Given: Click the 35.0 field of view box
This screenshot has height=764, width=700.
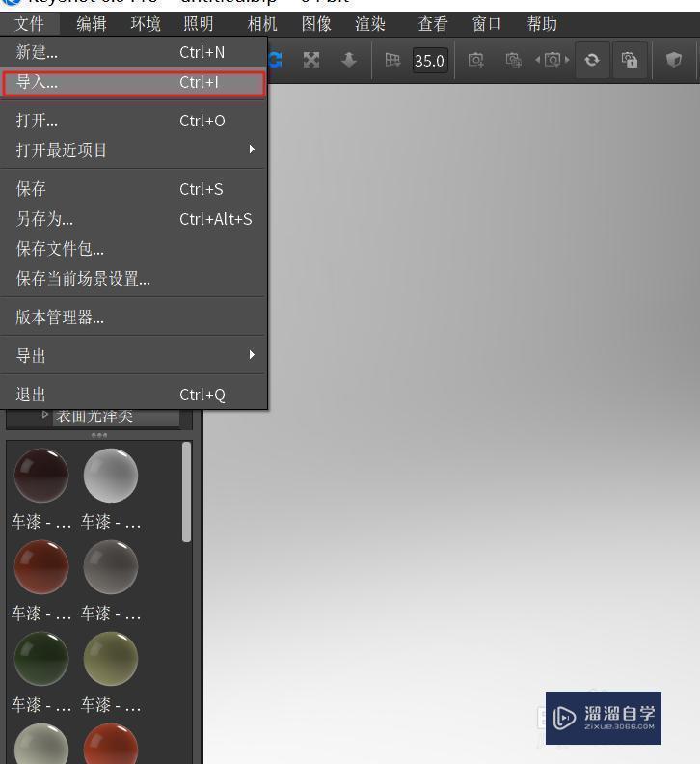Looking at the screenshot, I should tap(430, 61).
